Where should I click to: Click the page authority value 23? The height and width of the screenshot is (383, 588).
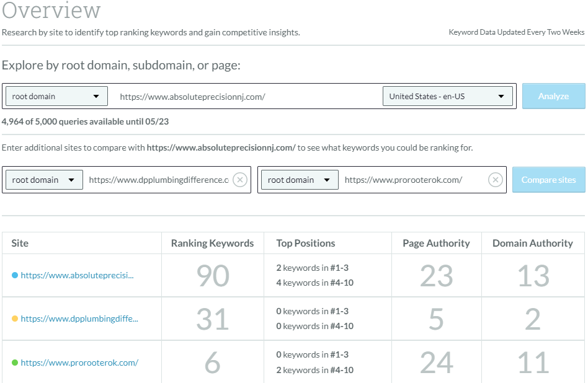tap(436, 276)
